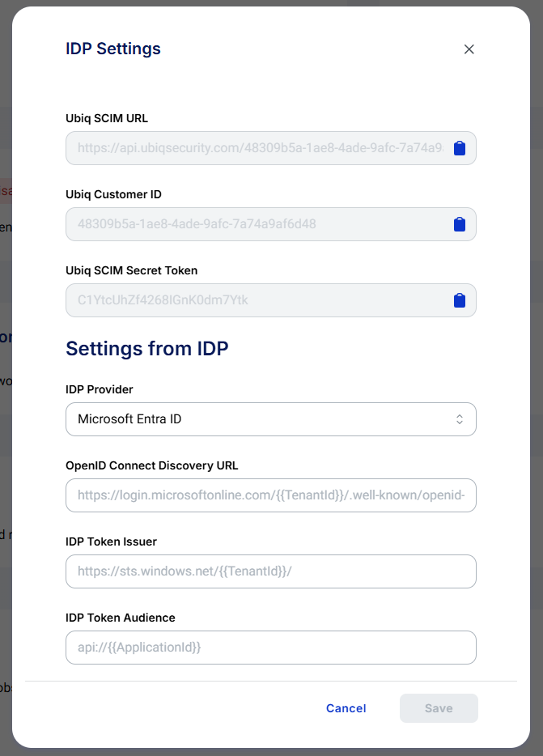Viewport: 543px width, 756px height.
Task: Click the 'Ubiq Customer ID' label
Action: click(x=114, y=195)
